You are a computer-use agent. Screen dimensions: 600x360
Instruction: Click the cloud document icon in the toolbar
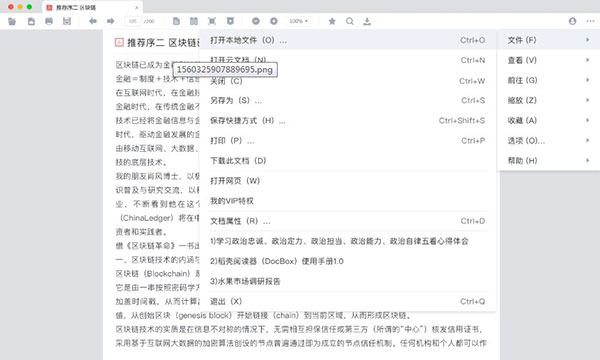click(31, 21)
